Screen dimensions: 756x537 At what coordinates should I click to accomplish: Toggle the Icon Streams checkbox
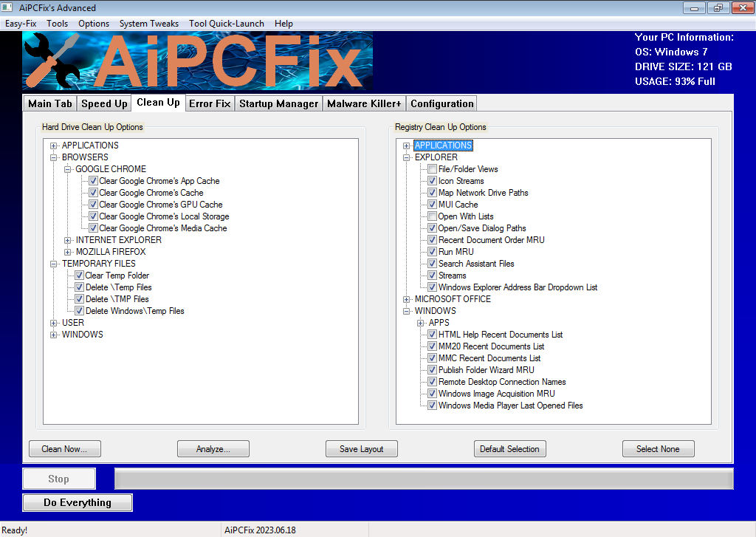(433, 181)
